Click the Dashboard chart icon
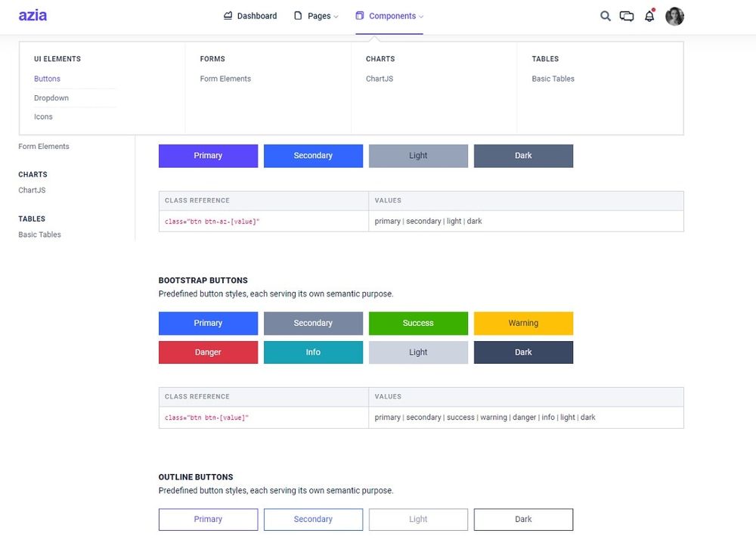 (x=226, y=15)
